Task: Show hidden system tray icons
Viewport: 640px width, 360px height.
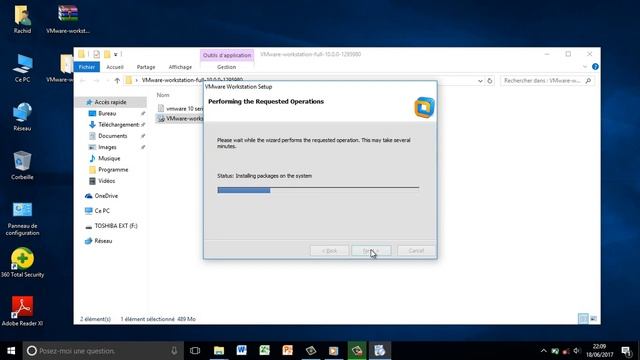Action: [543, 351]
